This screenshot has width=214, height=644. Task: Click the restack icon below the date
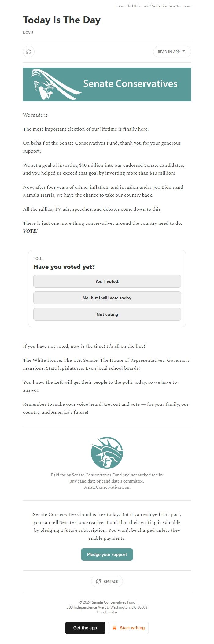click(29, 52)
